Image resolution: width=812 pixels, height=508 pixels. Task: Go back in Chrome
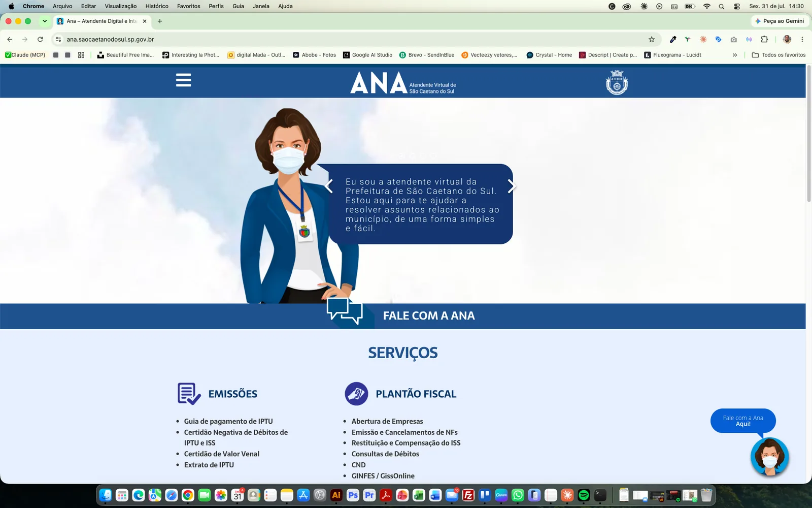[10, 39]
